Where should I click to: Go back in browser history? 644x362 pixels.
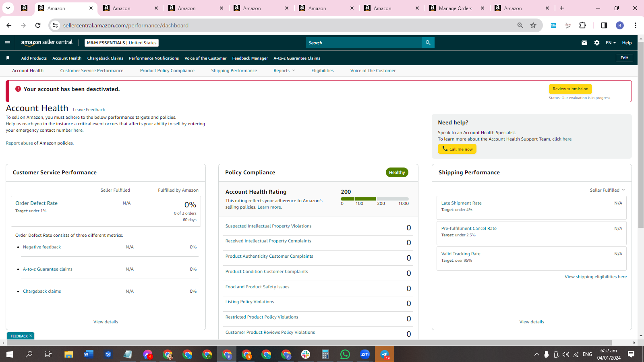[x=9, y=25]
